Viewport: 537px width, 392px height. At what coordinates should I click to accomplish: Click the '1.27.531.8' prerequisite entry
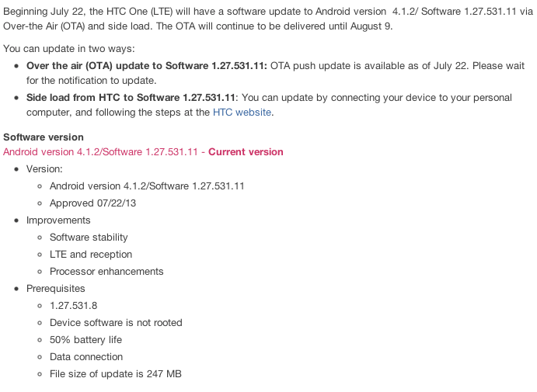point(73,306)
